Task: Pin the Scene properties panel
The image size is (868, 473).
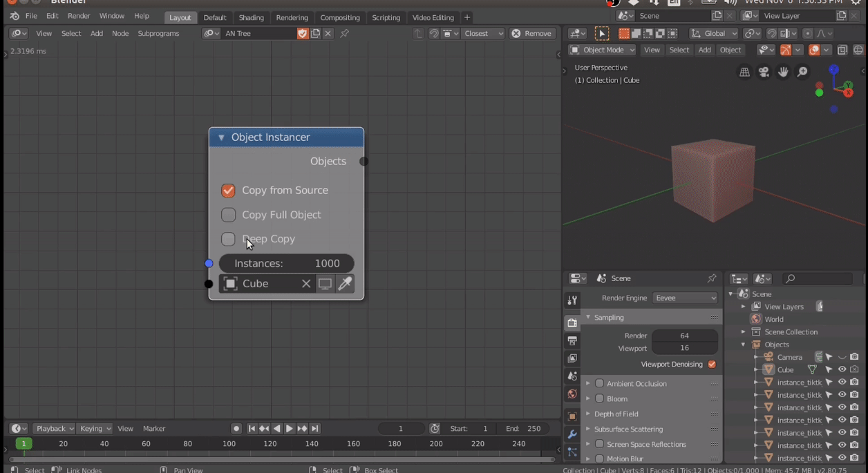Action: (711, 278)
